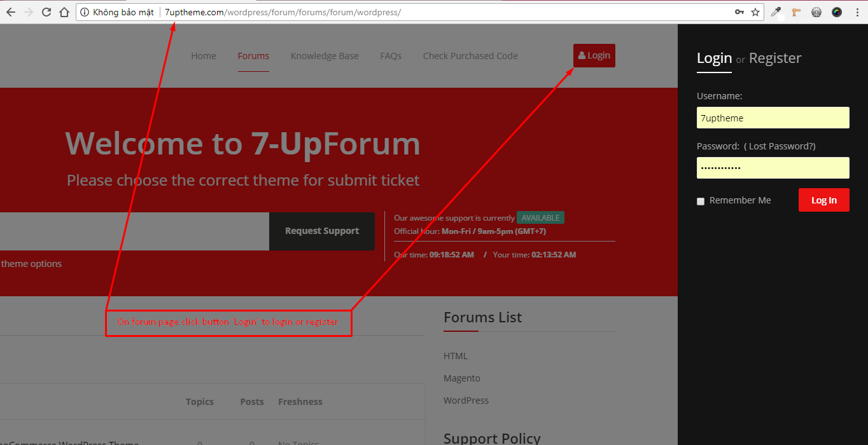Click the browser home icon
868x445 pixels.
(64, 12)
